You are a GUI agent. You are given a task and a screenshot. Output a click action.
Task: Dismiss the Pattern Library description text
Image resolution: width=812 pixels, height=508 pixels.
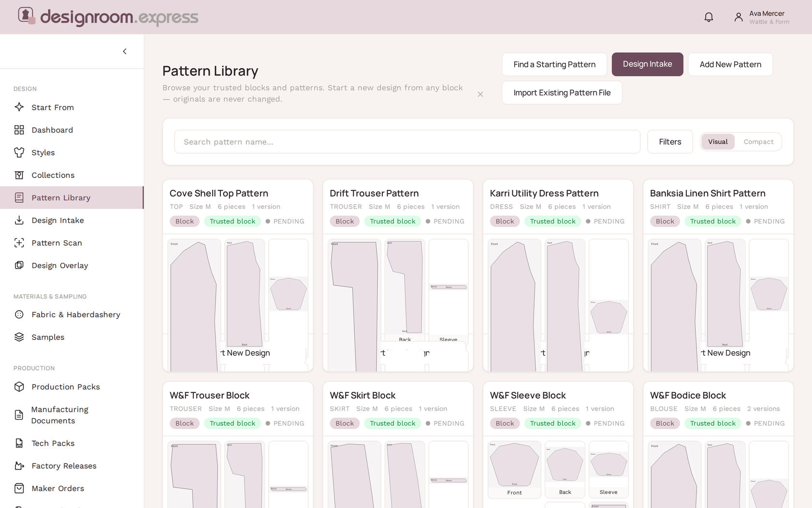pyautogui.click(x=480, y=94)
